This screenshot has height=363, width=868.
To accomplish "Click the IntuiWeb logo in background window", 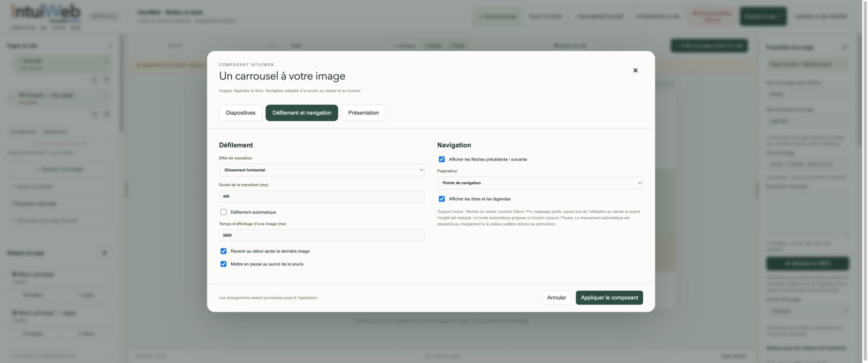I will point(46,16).
